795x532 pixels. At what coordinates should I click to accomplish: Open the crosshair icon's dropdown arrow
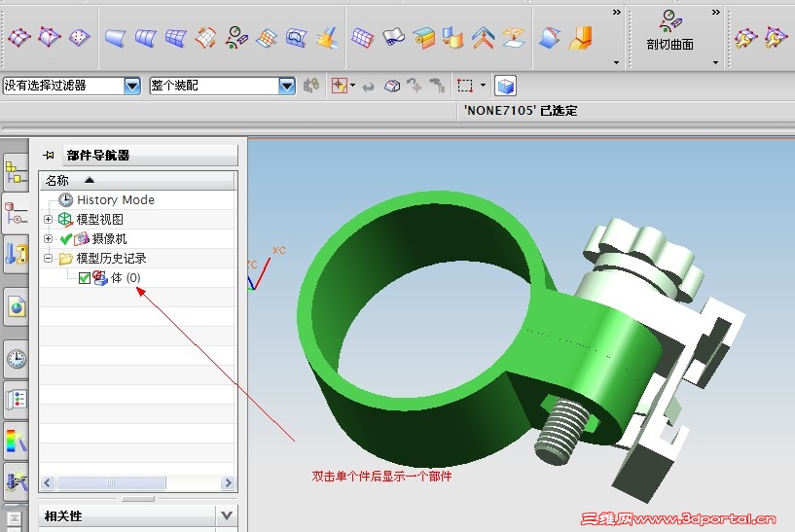352,86
